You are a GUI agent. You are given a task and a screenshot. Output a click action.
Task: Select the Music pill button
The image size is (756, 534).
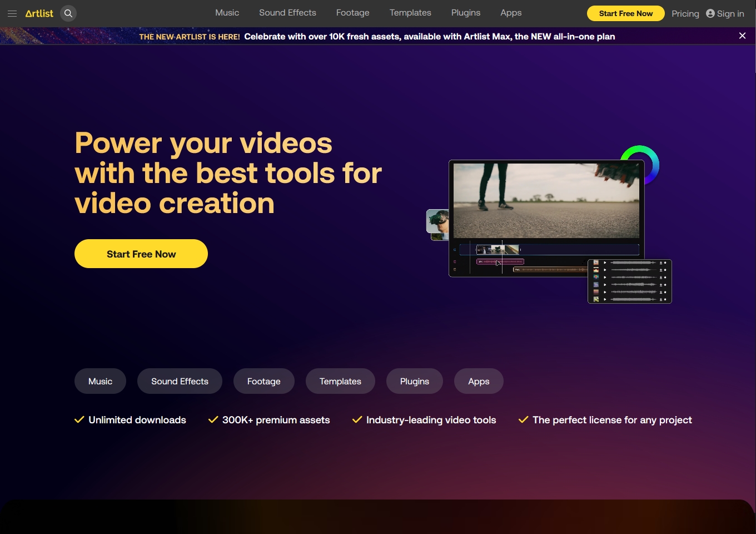100,381
